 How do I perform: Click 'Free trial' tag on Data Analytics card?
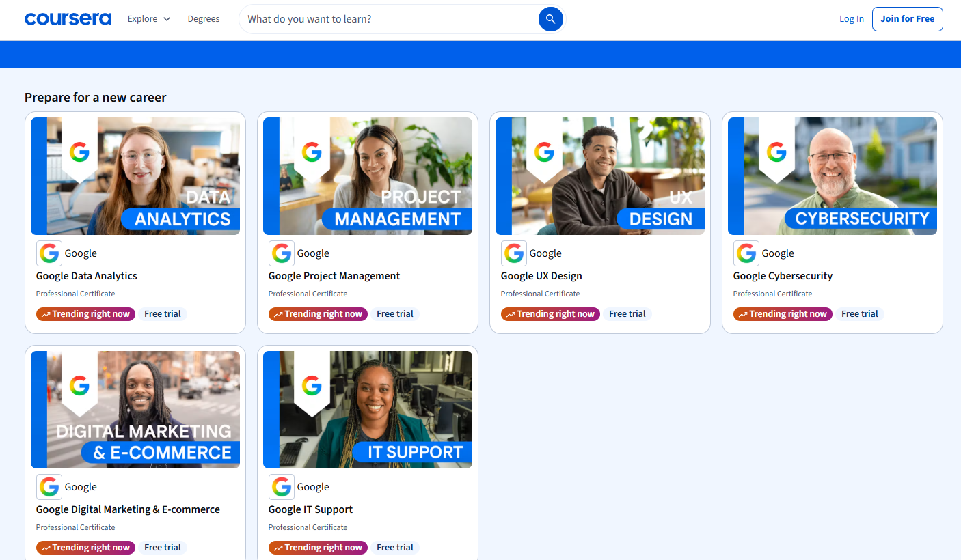coord(163,314)
